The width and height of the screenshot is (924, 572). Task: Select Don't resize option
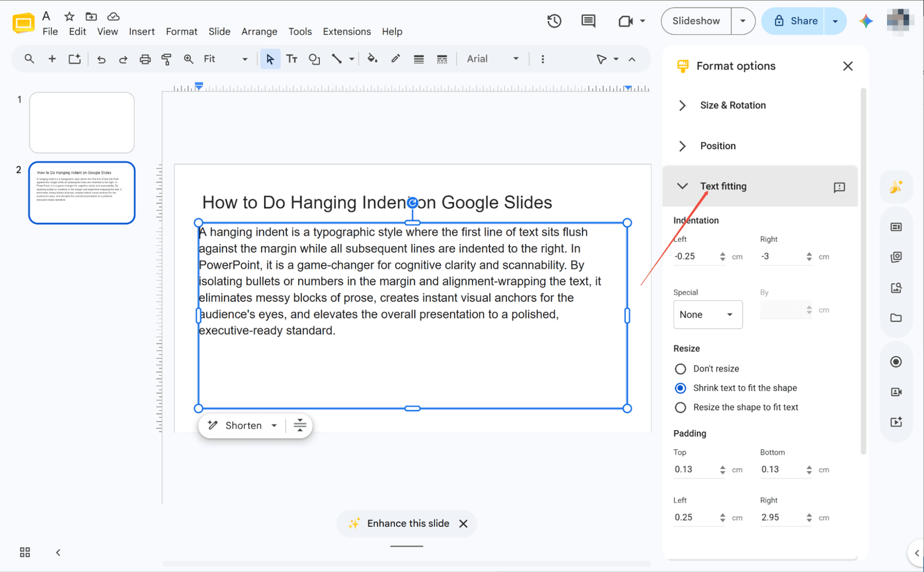pyautogui.click(x=680, y=369)
